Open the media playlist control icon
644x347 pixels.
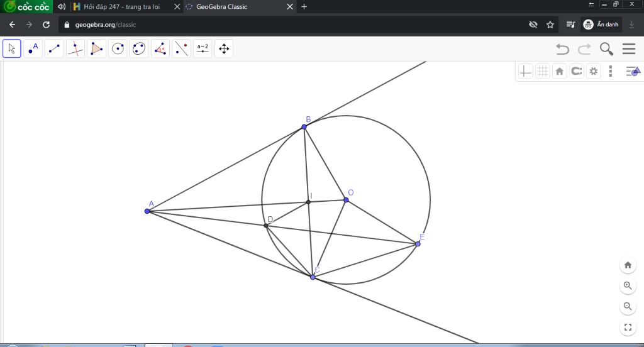point(570,25)
